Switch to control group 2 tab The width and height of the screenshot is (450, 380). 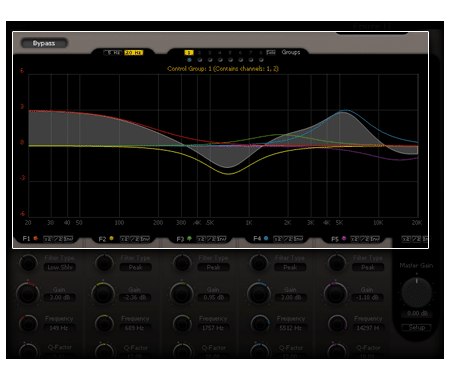tap(199, 53)
